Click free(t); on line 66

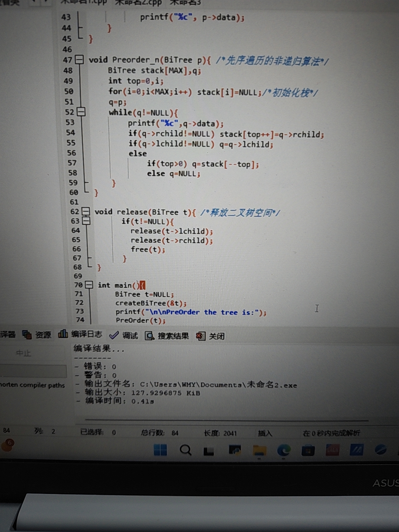tap(148, 249)
